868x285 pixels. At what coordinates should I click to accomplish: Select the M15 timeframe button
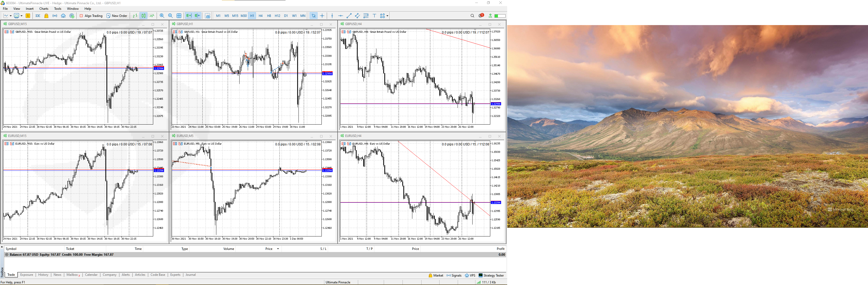pyautogui.click(x=235, y=16)
